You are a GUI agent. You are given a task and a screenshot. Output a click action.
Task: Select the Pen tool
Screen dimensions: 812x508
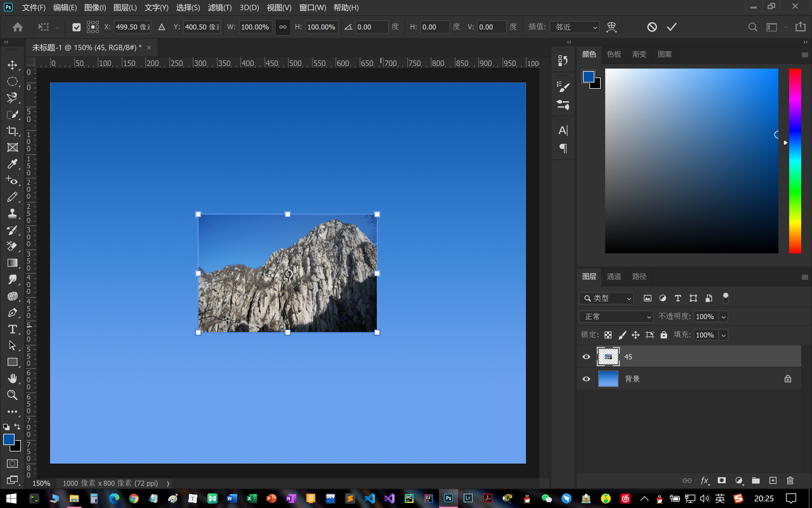pyautogui.click(x=12, y=313)
